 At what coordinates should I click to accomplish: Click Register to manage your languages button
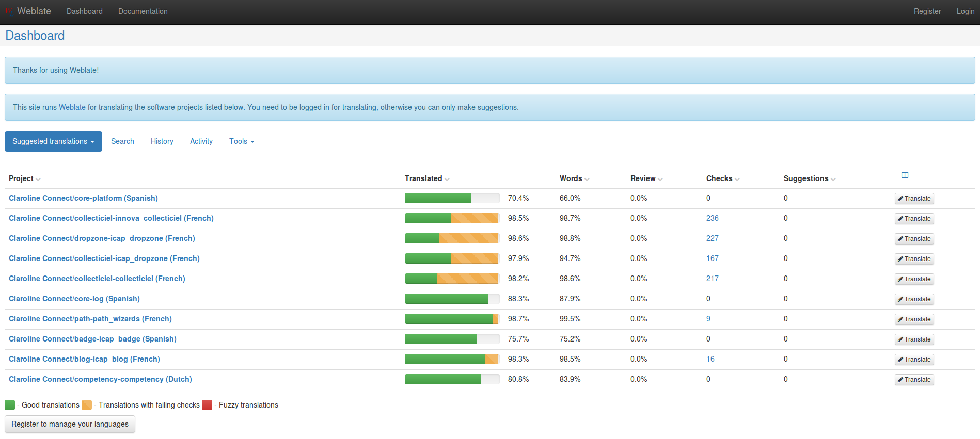pyautogui.click(x=70, y=424)
